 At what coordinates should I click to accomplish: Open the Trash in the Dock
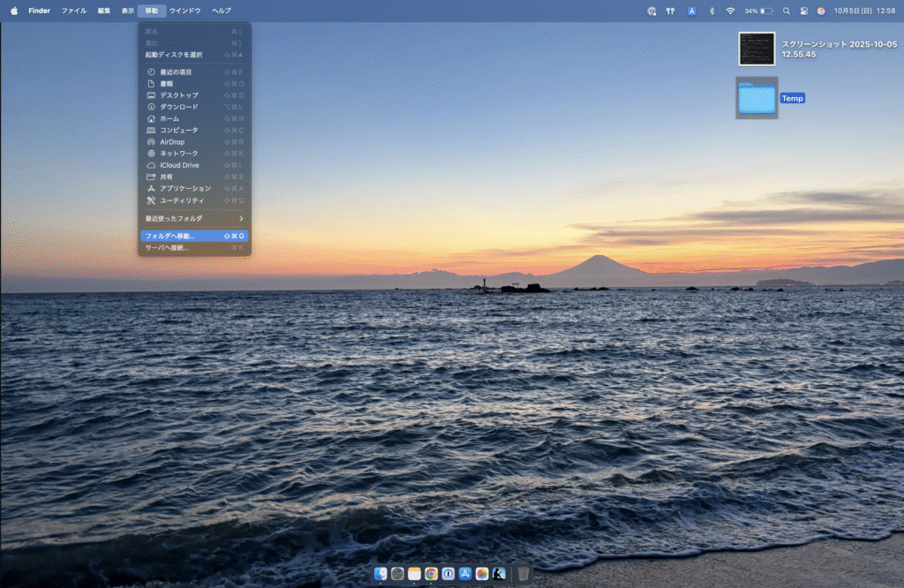(x=524, y=574)
